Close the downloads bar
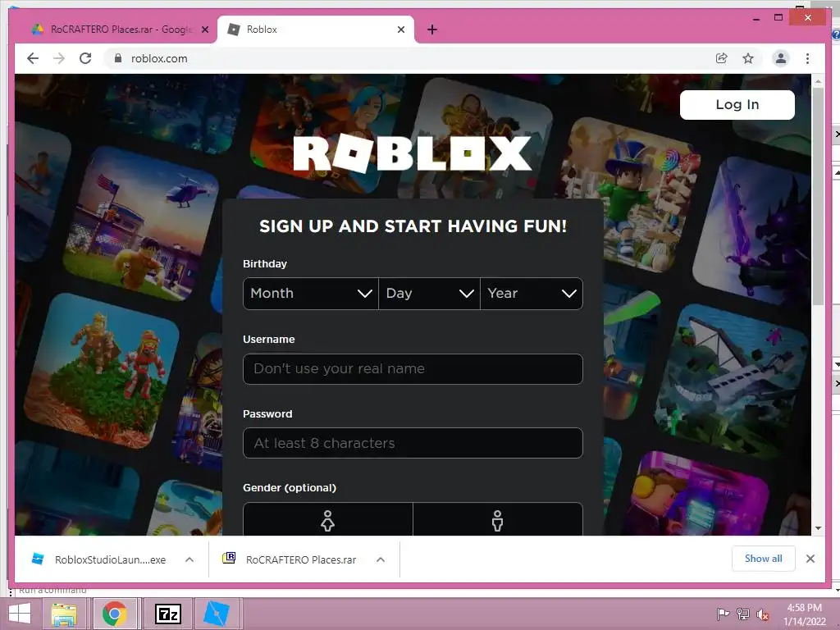Screen dimensions: 840x630 [810, 559]
